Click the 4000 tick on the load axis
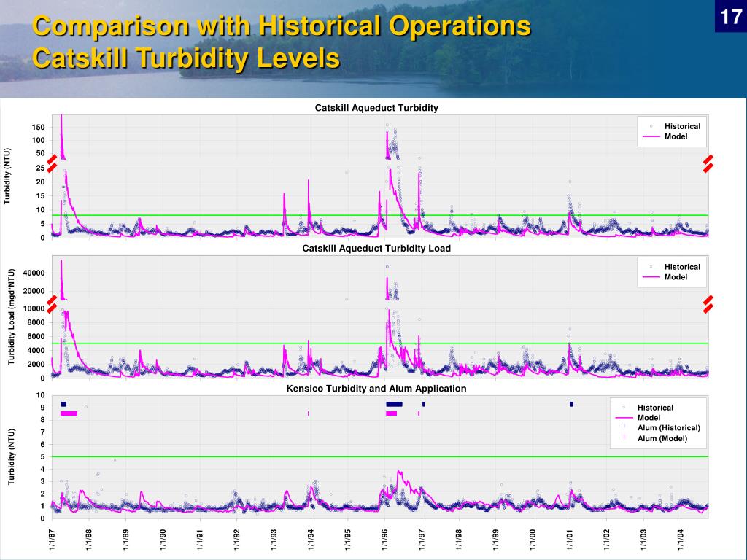 [x=36, y=351]
